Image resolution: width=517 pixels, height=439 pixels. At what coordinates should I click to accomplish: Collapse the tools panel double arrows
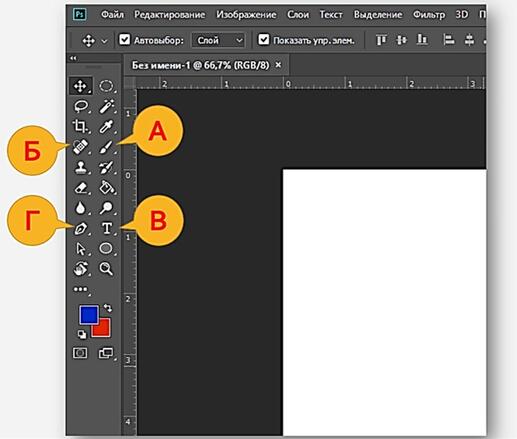point(73,58)
